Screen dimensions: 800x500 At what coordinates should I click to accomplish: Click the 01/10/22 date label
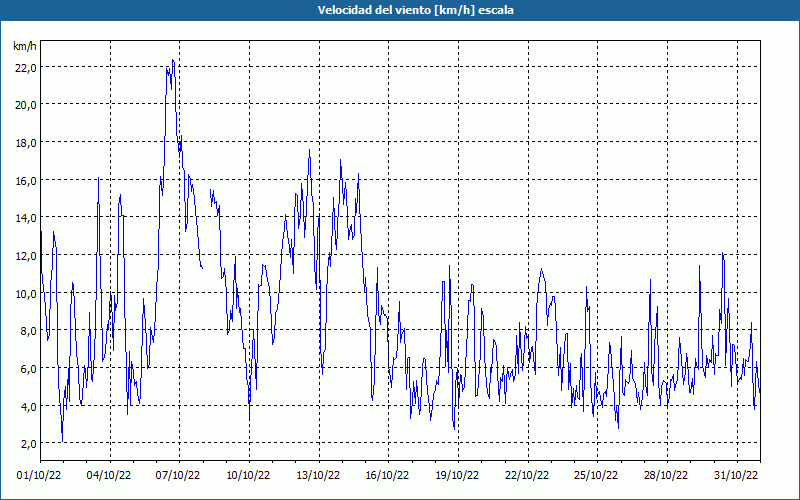pyautogui.click(x=39, y=476)
